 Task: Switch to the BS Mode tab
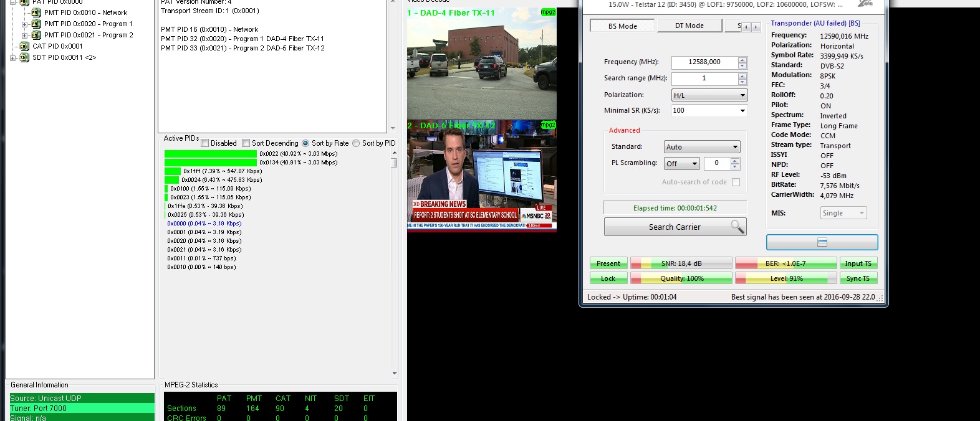pyautogui.click(x=622, y=26)
